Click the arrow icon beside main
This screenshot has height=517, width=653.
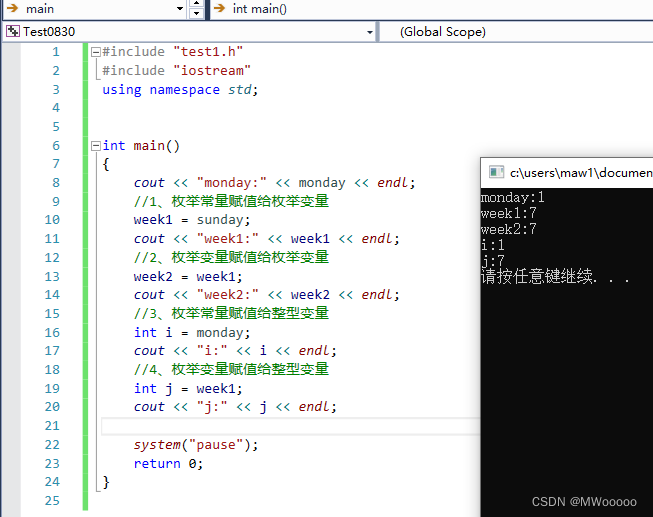[12, 9]
